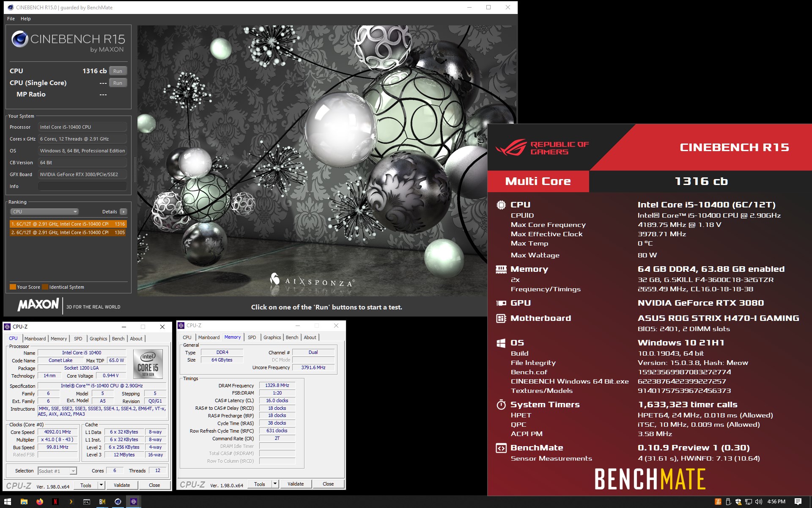The image size is (812, 508).
Task: Run the multi-core CPU benchmark
Action: [x=118, y=71]
